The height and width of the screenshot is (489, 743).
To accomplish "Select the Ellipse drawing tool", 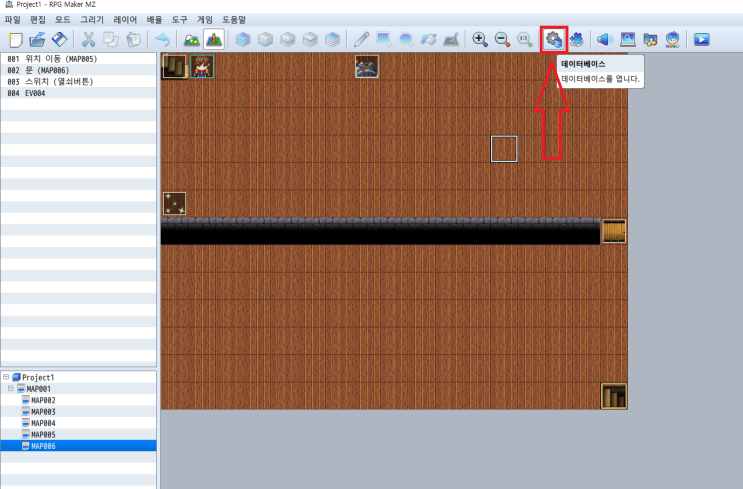I will (x=406, y=39).
